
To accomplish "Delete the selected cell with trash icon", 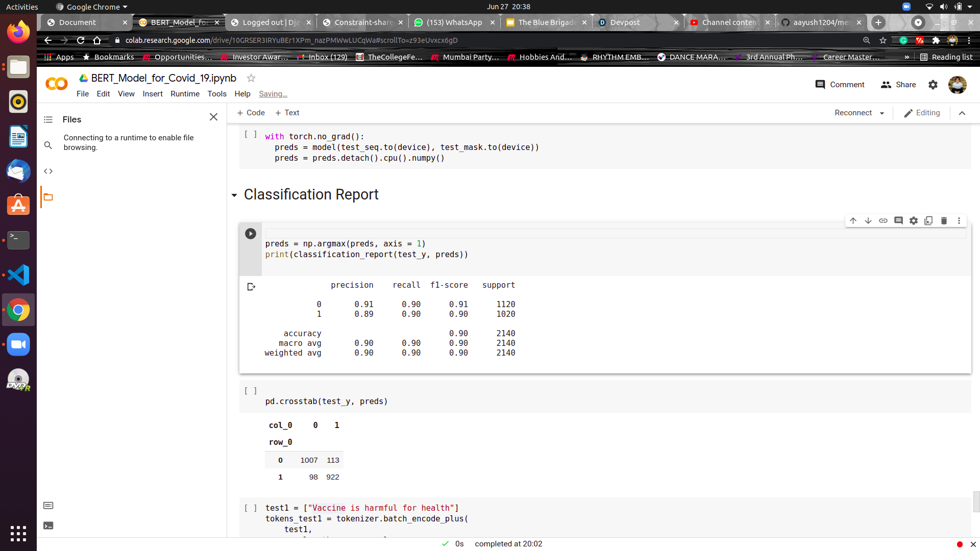I will (944, 220).
